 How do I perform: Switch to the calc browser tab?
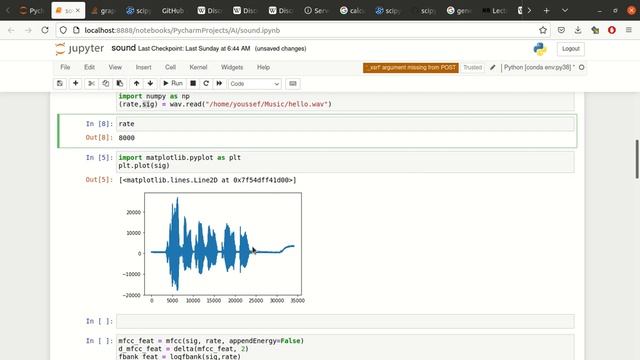point(352,11)
